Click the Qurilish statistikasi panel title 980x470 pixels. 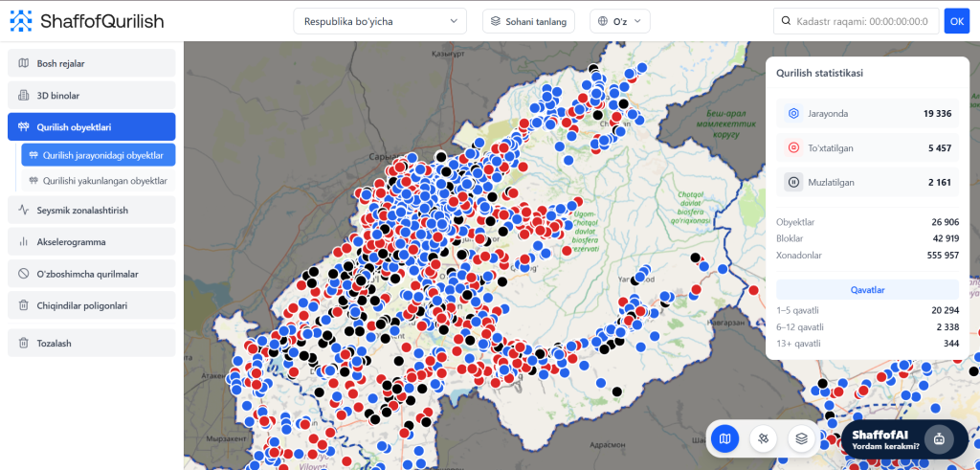point(819,73)
